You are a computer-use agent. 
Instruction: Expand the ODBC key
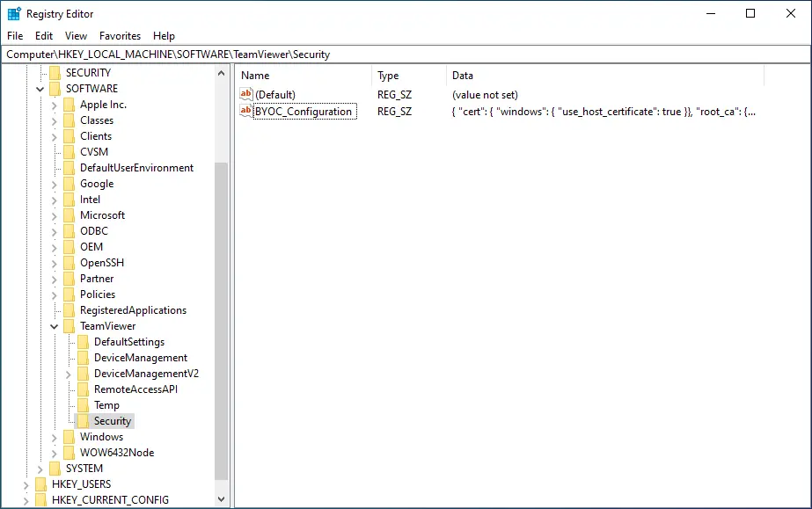tap(55, 232)
